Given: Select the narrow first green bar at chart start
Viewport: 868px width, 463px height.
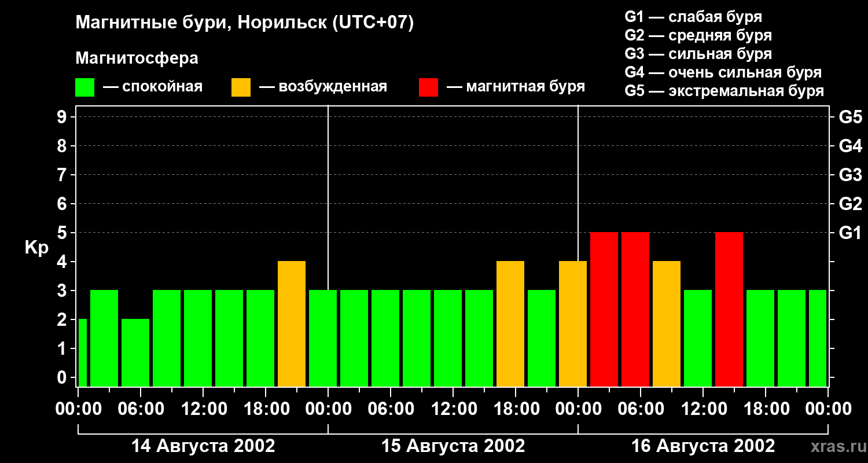Looking at the screenshot, I should [82, 352].
